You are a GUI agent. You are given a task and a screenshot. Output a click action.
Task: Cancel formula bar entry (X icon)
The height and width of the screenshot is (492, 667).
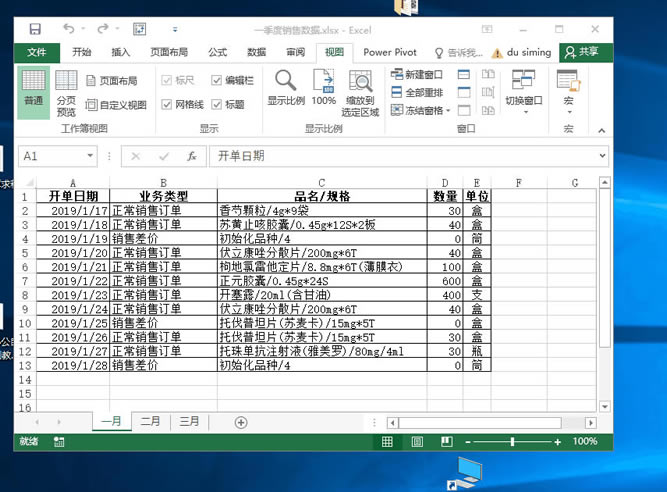coord(136,156)
